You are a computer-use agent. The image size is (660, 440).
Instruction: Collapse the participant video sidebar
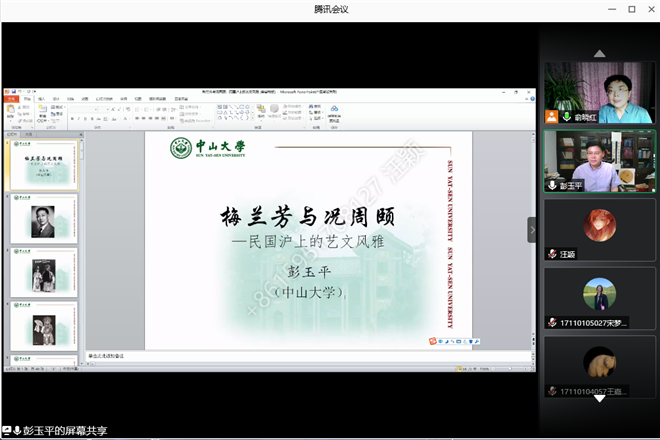532,229
